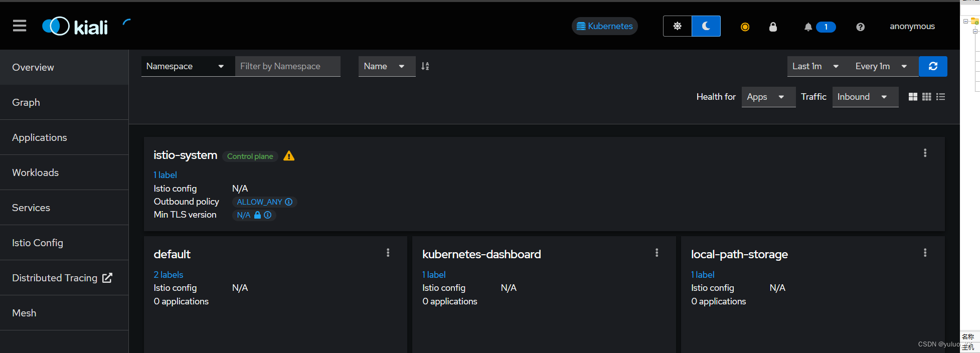
Task: Open istio-system card kebab menu
Action: [x=925, y=153]
